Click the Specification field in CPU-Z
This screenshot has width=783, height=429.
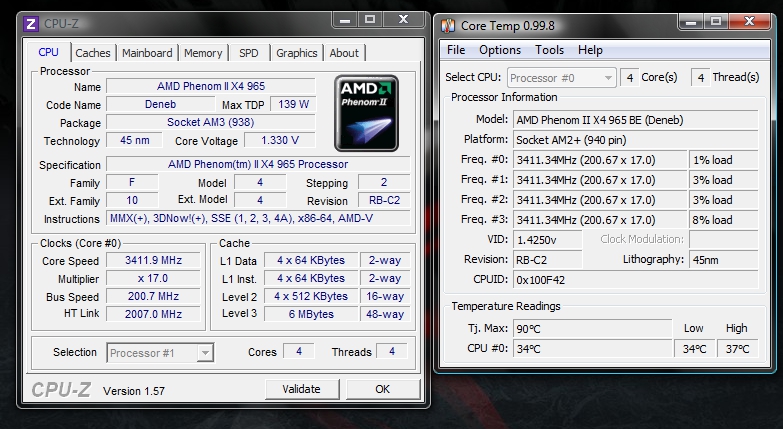(x=258, y=164)
